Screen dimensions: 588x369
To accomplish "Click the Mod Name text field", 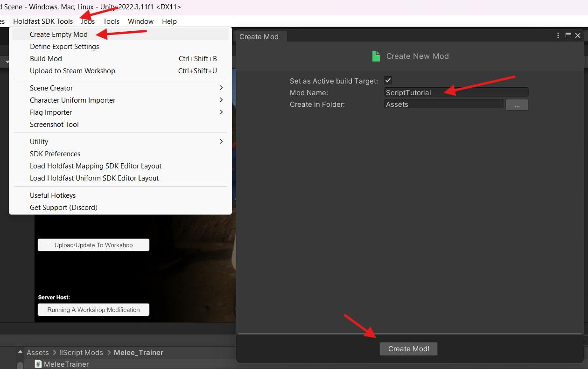I will pos(456,92).
